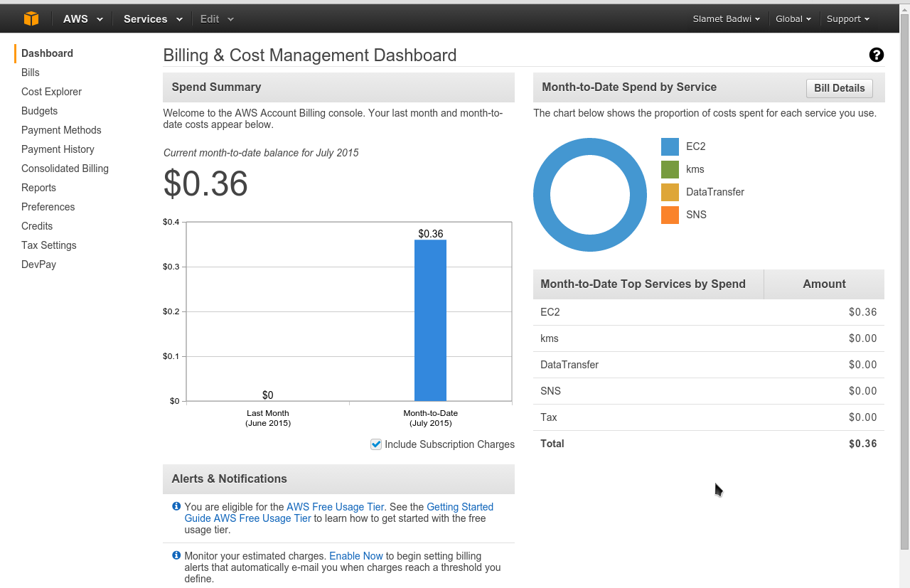910x588 pixels.
Task: Click the yellow DataTransfer legend swatch
Action: [x=670, y=192]
